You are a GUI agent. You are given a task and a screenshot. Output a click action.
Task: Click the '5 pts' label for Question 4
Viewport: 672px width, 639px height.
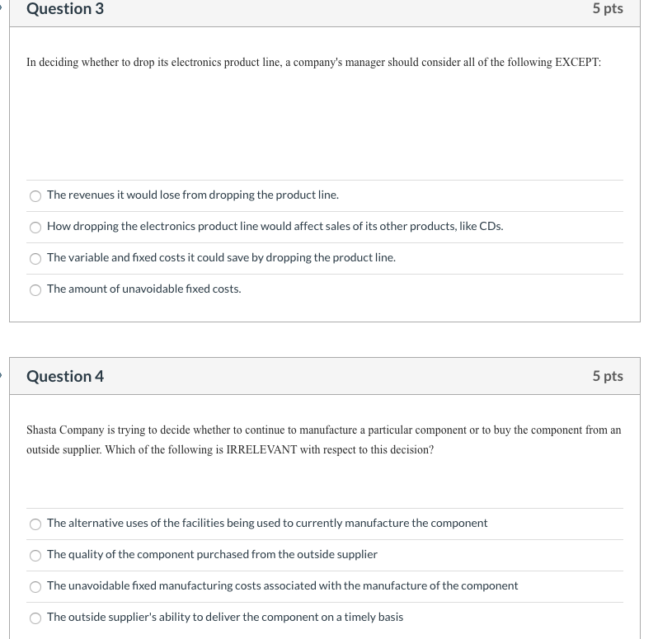point(608,376)
